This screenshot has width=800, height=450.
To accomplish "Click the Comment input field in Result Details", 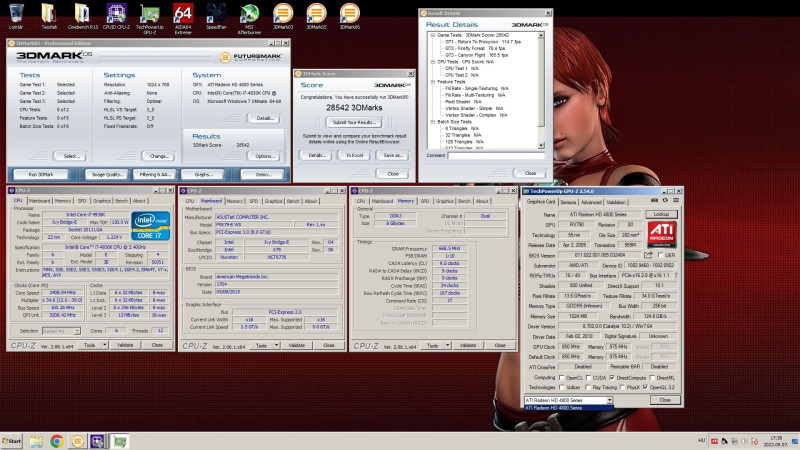I will pos(496,156).
